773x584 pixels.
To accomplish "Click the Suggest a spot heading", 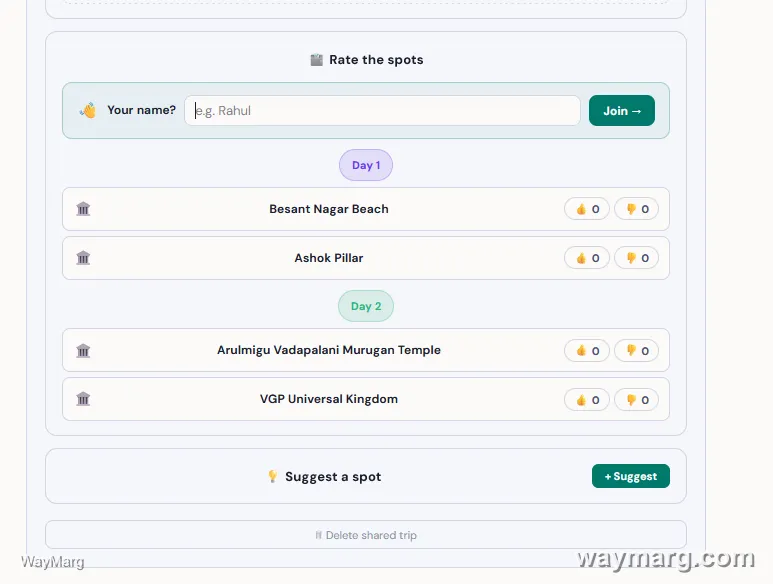I will pyautogui.click(x=333, y=477).
